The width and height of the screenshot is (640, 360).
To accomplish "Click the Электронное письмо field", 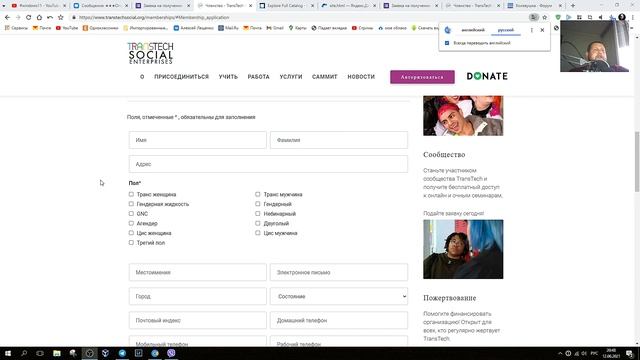I will [x=339, y=272].
